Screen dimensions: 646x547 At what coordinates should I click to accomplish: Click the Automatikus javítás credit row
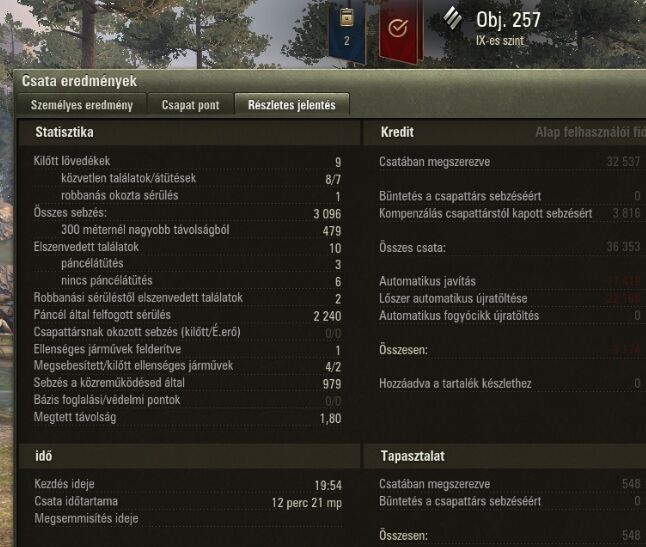[510, 281]
